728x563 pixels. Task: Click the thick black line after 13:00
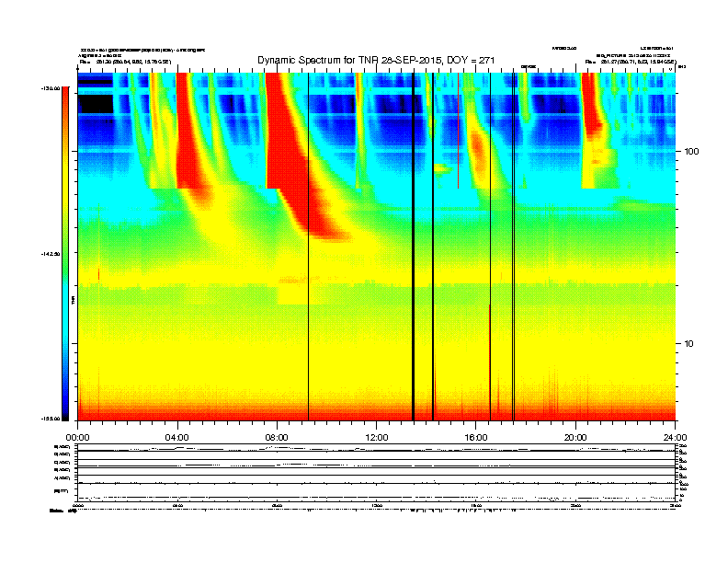(x=414, y=247)
